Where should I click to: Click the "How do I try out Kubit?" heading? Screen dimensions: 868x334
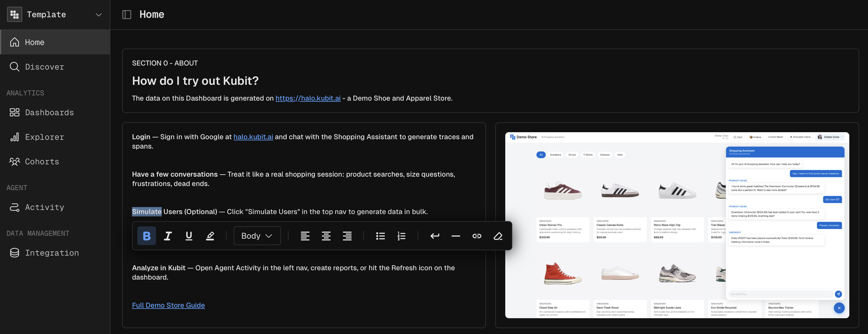coord(195,81)
